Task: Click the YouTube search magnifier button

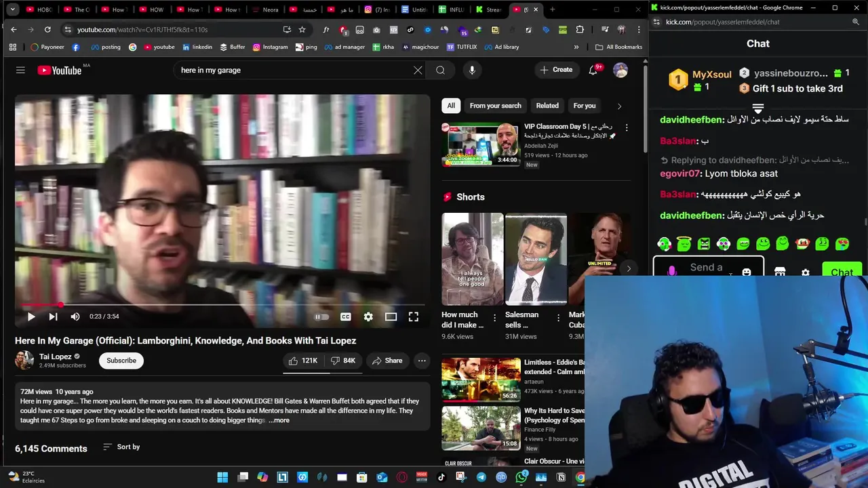Action: pyautogui.click(x=440, y=70)
